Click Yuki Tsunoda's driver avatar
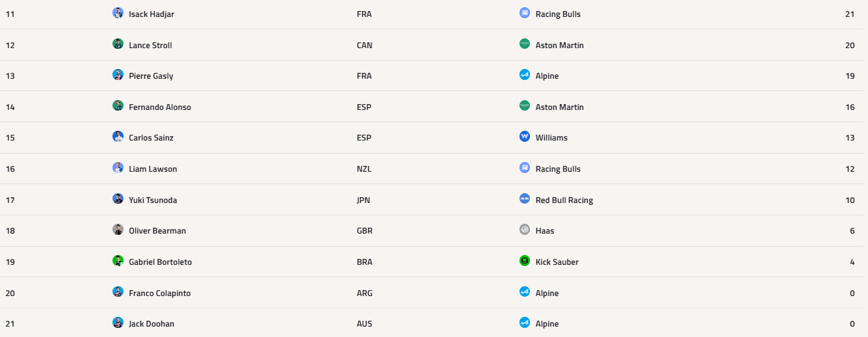This screenshot has height=337, width=868. coord(118,199)
